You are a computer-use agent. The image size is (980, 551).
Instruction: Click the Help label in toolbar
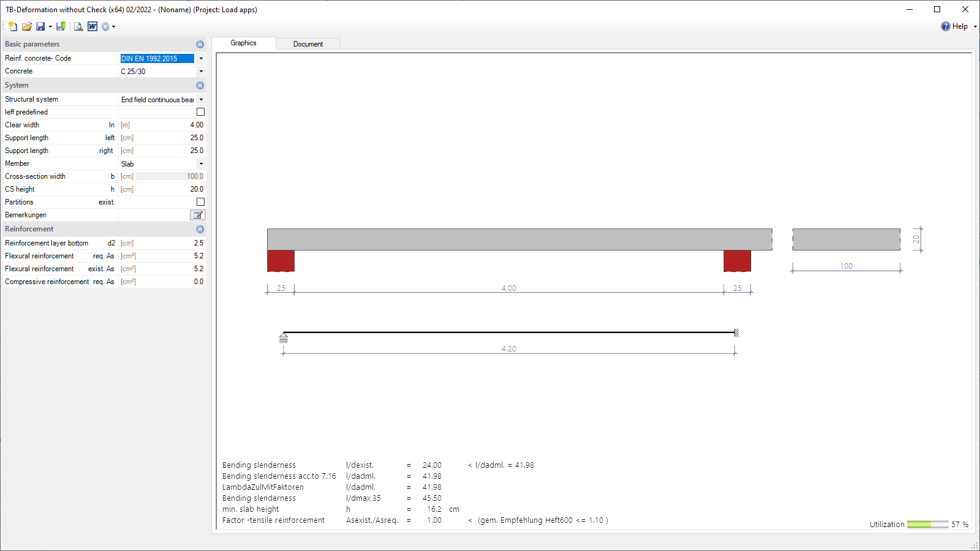(x=960, y=26)
